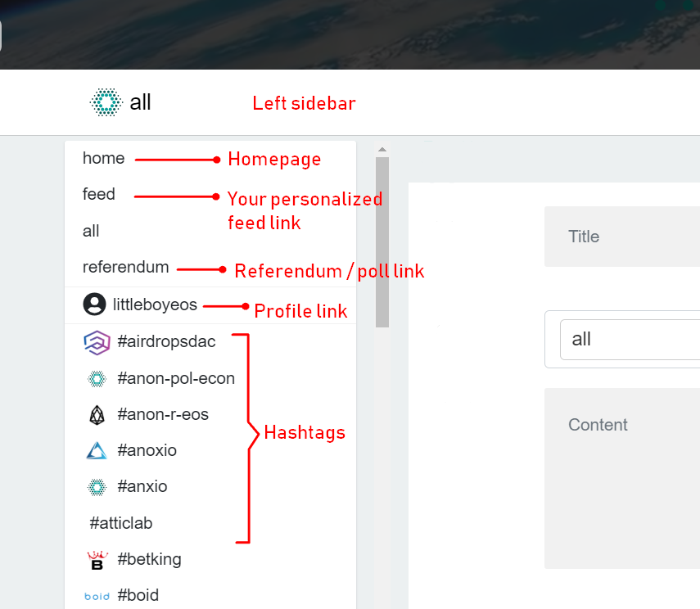Click into the Title input field

coord(622,237)
